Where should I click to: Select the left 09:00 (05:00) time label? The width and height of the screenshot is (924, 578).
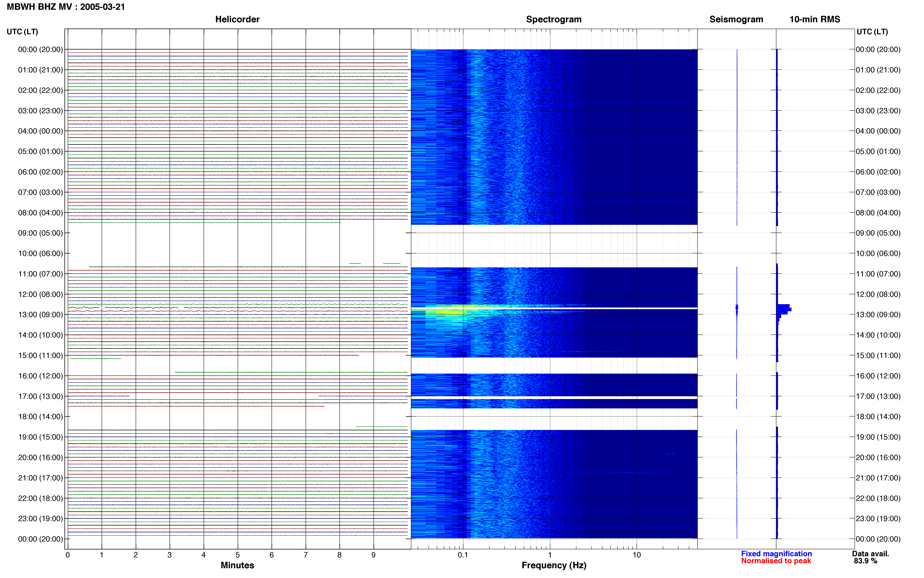[40, 233]
